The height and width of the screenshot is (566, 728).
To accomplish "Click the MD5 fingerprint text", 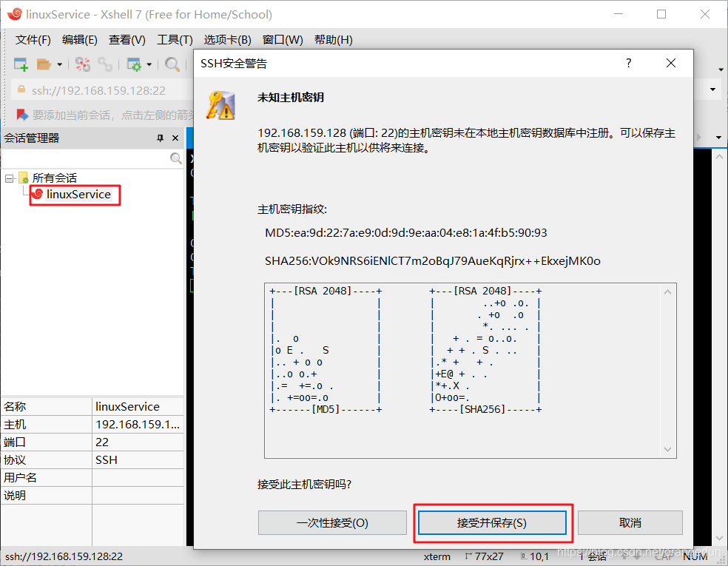I will coord(405,232).
